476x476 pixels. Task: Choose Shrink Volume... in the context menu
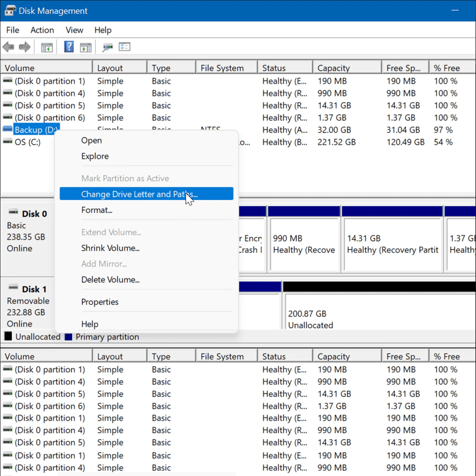(x=110, y=248)
